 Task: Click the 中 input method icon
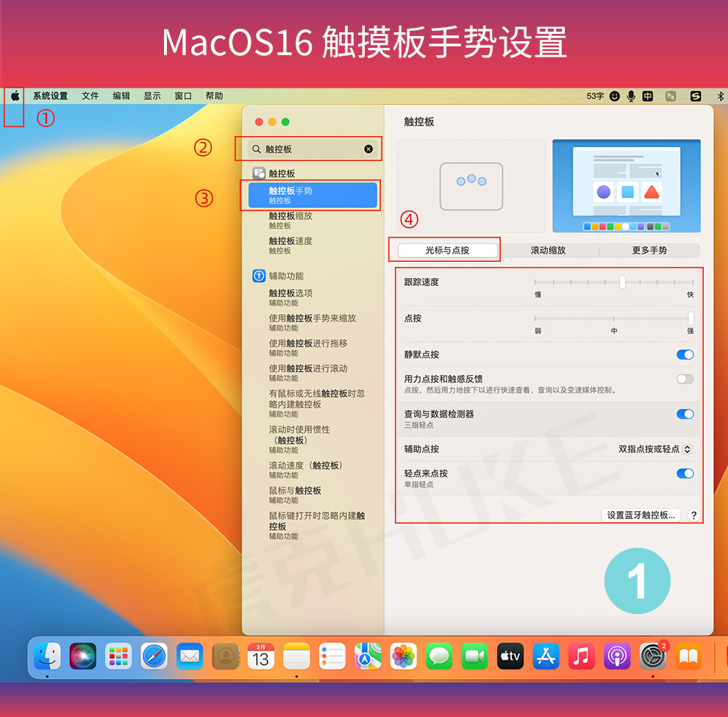coord(648,96)
